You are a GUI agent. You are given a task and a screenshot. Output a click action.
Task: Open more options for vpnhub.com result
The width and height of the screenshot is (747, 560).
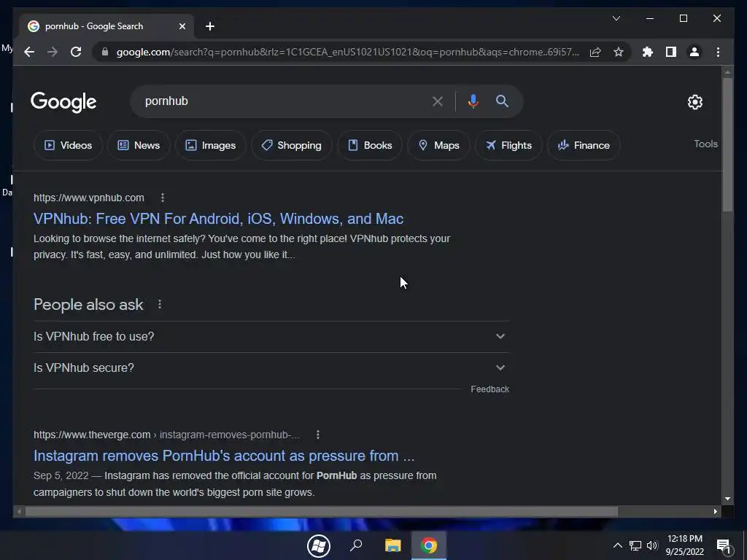click(163, 198)
